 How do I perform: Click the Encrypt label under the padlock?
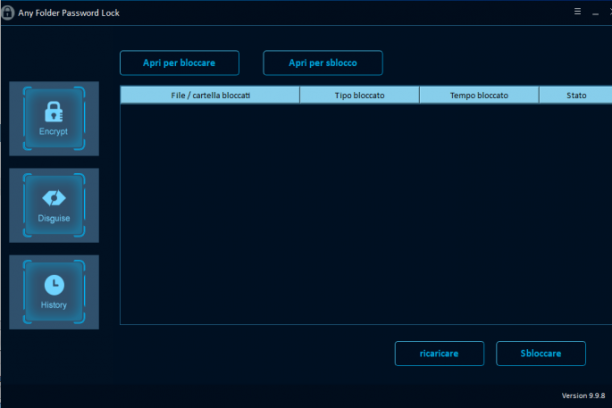point(53,132)
